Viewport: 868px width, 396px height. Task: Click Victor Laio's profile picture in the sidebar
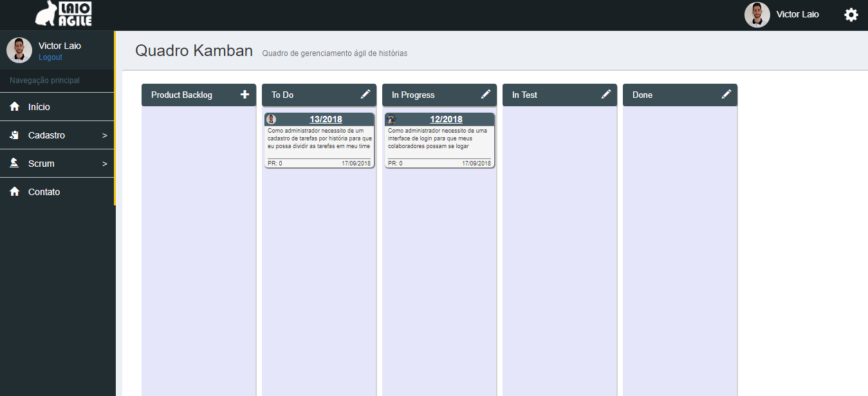pyautogui.click(x=19, y=50)
